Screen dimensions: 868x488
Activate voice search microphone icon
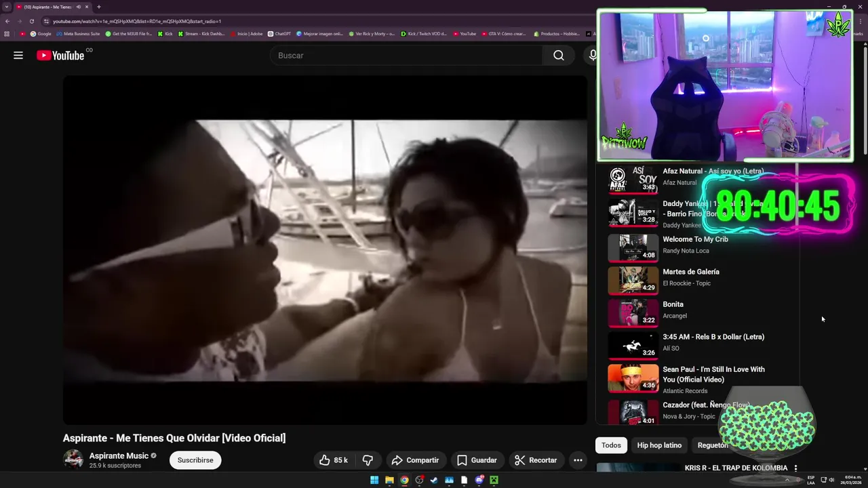[x=592, y=56]
